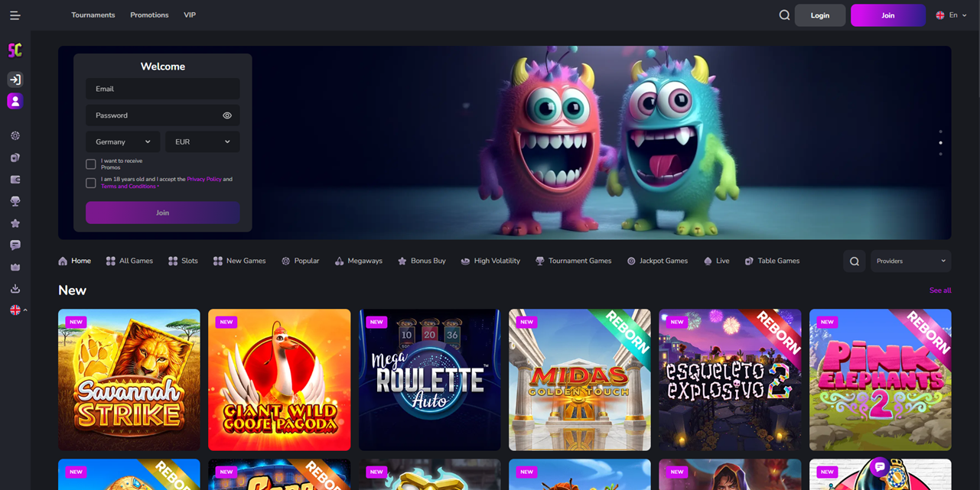This screenshot has height=490, width=980.
Task: Open the VIP section
Action: click(189, 15)
